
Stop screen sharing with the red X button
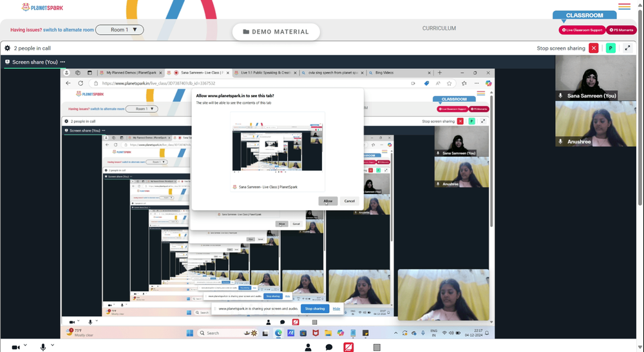tap(594, 48)
